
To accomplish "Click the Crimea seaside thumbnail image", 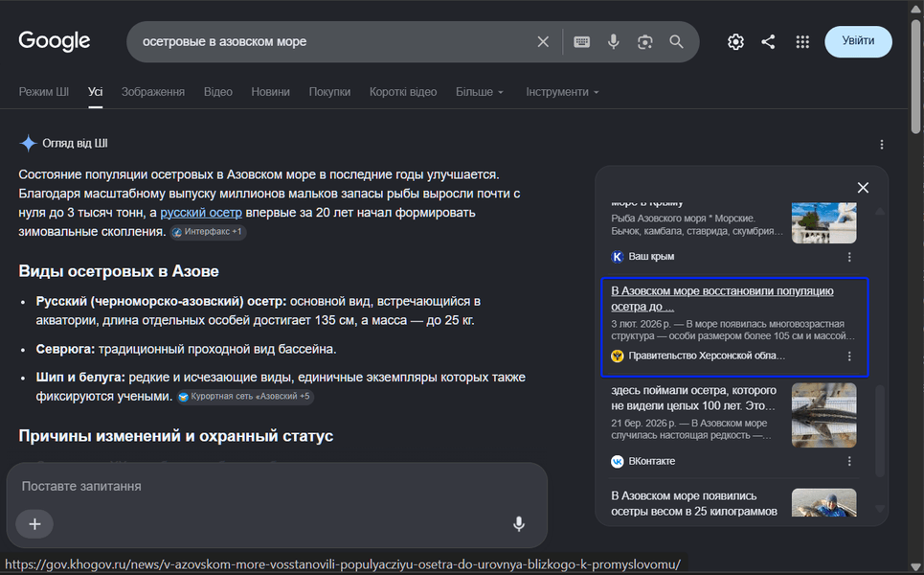I will (x=823, y=223).
